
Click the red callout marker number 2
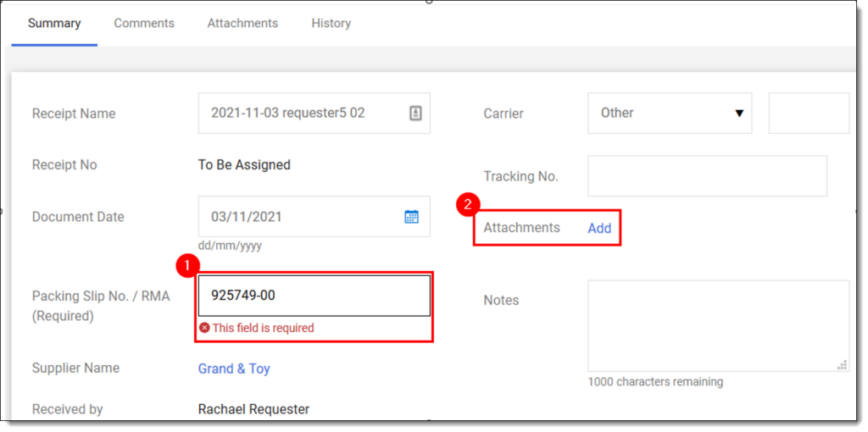[467, 203]
